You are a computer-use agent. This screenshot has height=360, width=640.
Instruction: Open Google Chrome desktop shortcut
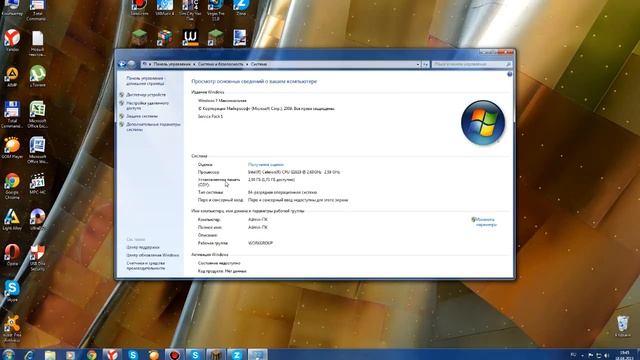pyautogui.click(x=12, y=186)
